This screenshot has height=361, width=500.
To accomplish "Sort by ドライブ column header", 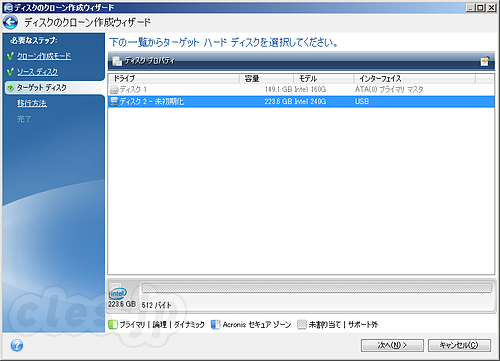I will tap(174, 79).
